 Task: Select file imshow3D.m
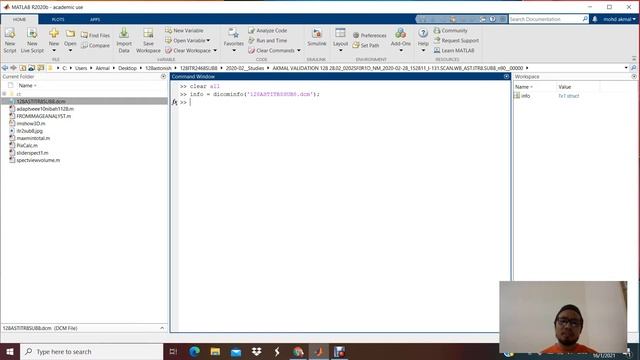click(x=31, y=124)
